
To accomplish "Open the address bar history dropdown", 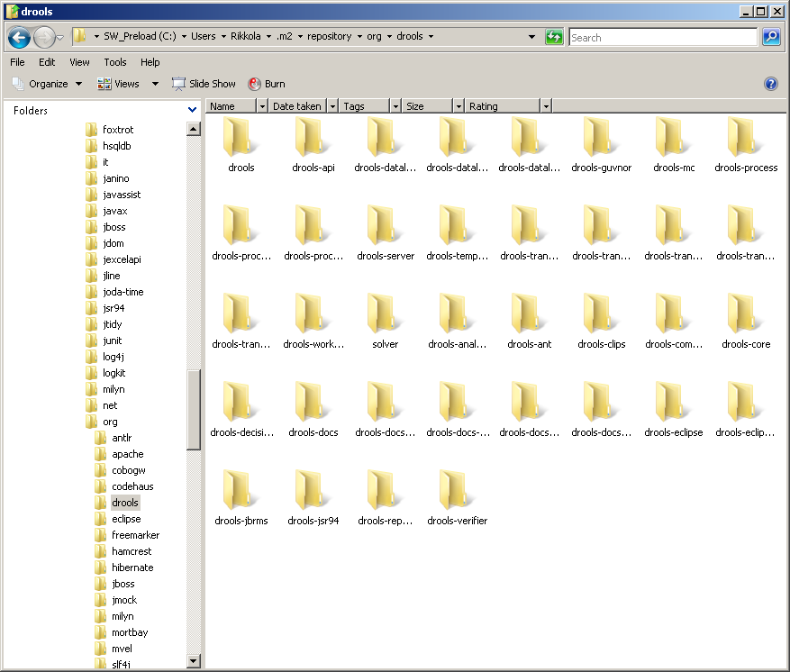I will pos(531,37).
